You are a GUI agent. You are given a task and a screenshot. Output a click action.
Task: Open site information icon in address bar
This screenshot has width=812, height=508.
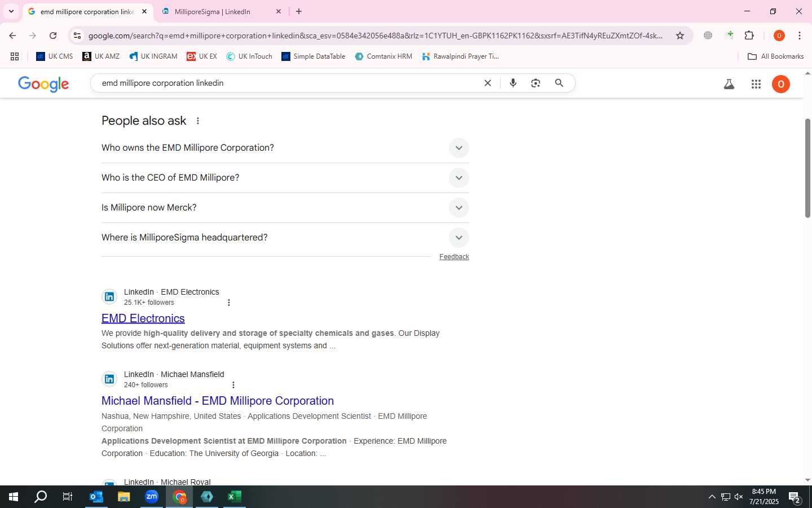click(x=77, y=36)
